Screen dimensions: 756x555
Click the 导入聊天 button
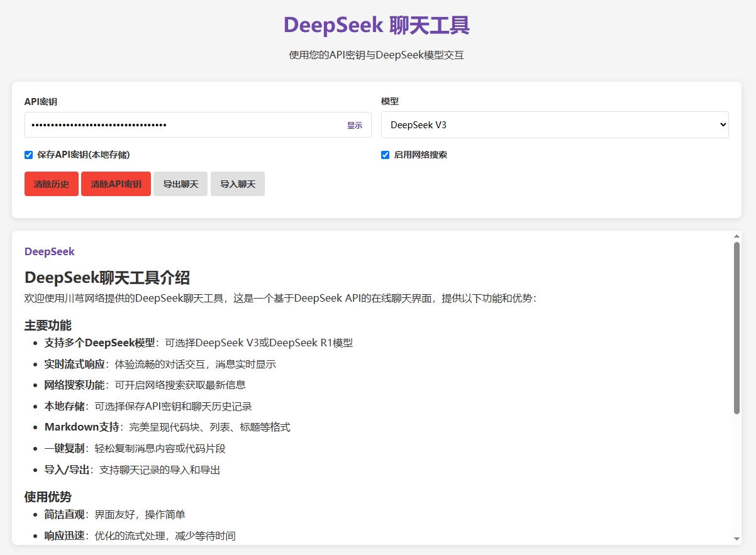(x=238, y=184)
